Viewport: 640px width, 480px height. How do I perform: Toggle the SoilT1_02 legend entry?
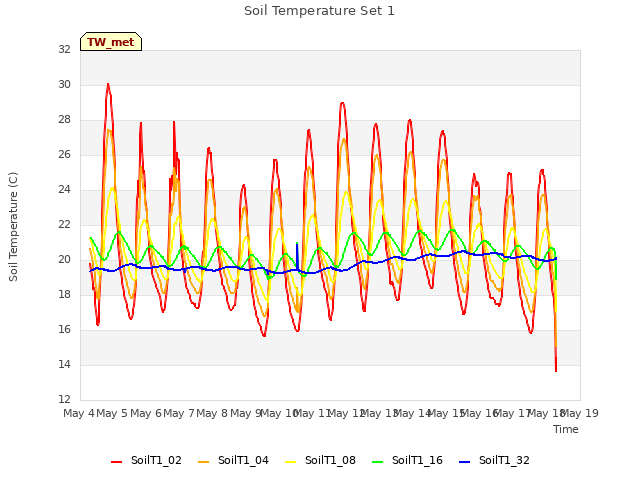(x=146, y=460)
